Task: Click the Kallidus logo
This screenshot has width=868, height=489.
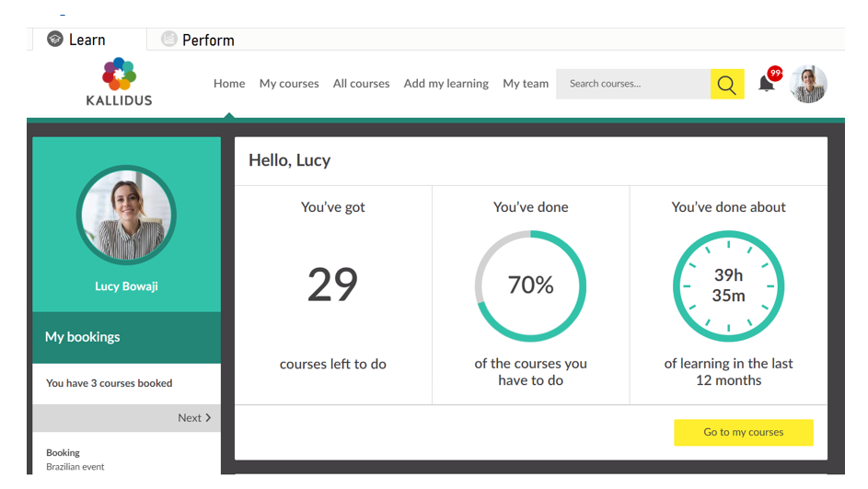Action: click(119, 82)
